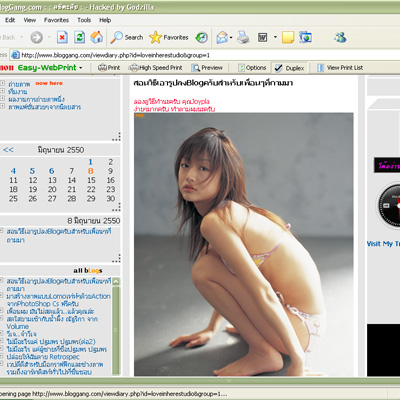Viewport: 400px width, 400px height.
Task: Open the Retrospec blog entry link
Action: pos(43,356)
